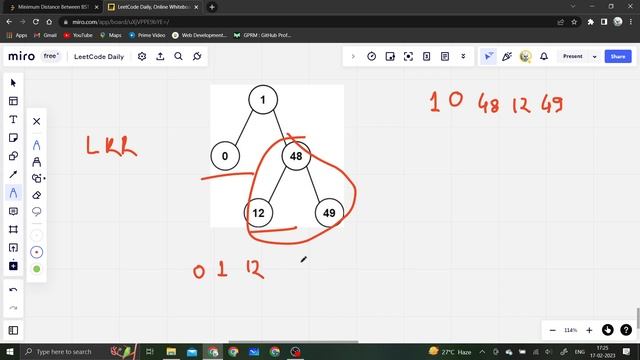640x360 pixels.
Task: Expand the Present dropdown arrow
Action: click(594, 57)
